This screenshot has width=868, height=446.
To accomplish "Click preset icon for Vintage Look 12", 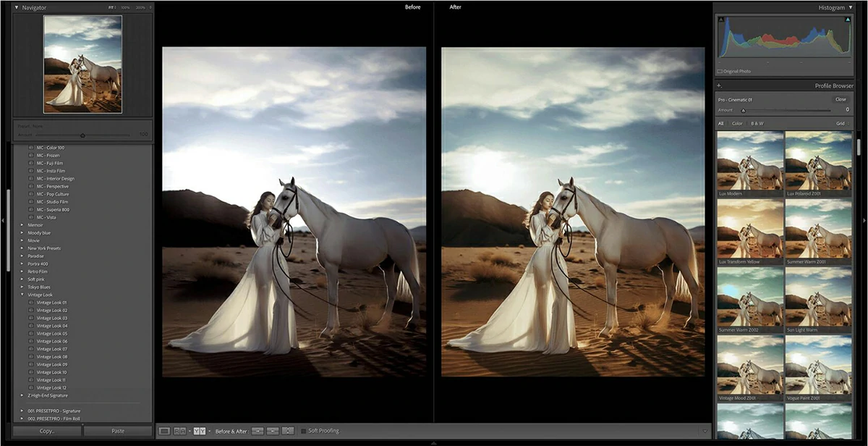I will click(31, 387).
